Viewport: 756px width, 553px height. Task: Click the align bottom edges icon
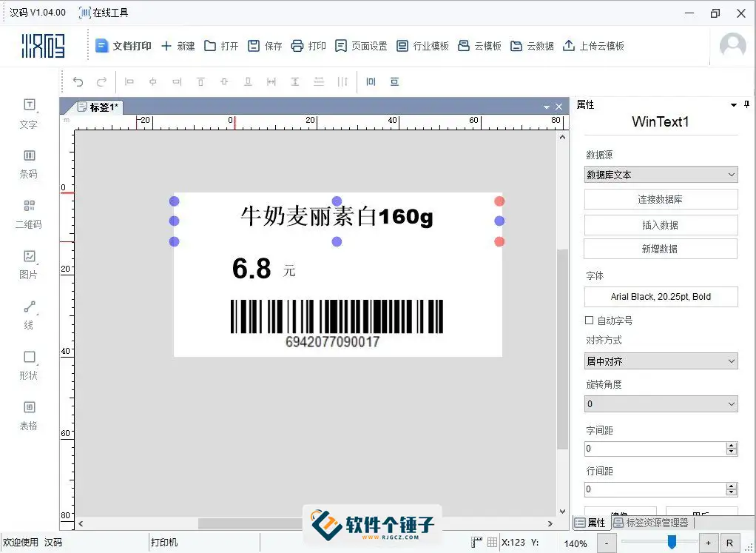248,81
